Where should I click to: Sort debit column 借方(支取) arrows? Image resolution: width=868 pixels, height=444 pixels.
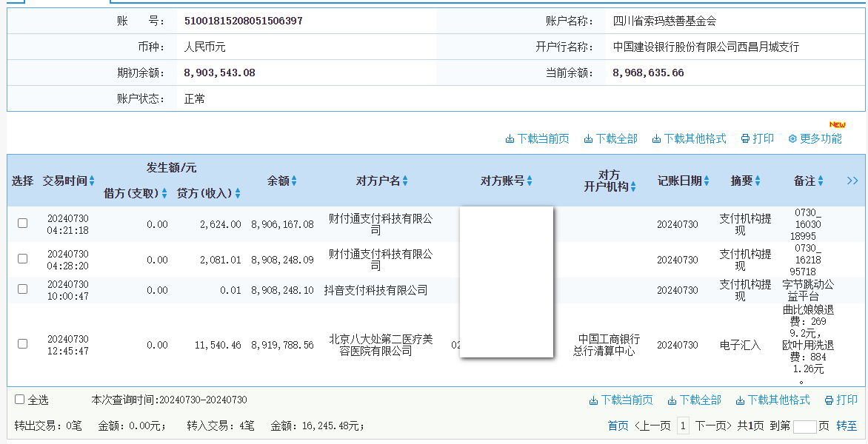tap(164, 194)
